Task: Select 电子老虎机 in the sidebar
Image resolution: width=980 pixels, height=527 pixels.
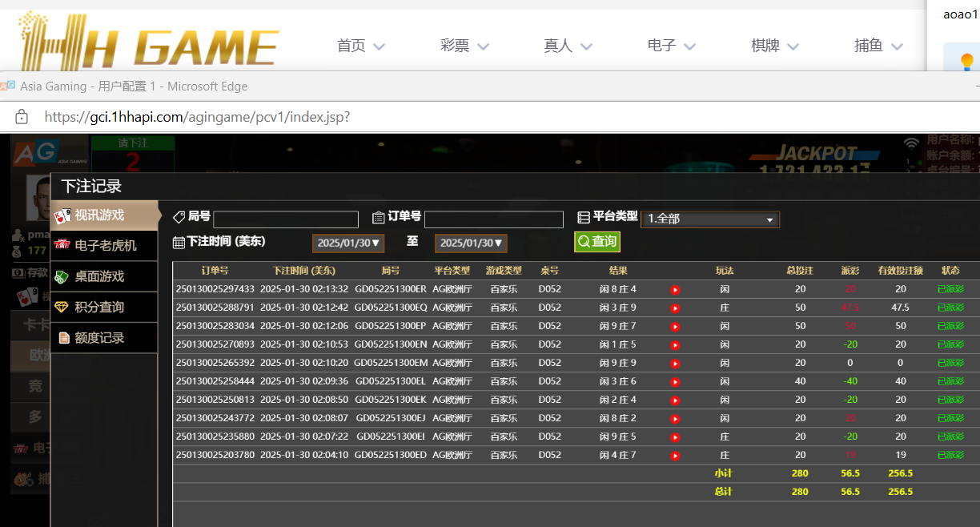Action: point(105,246)
